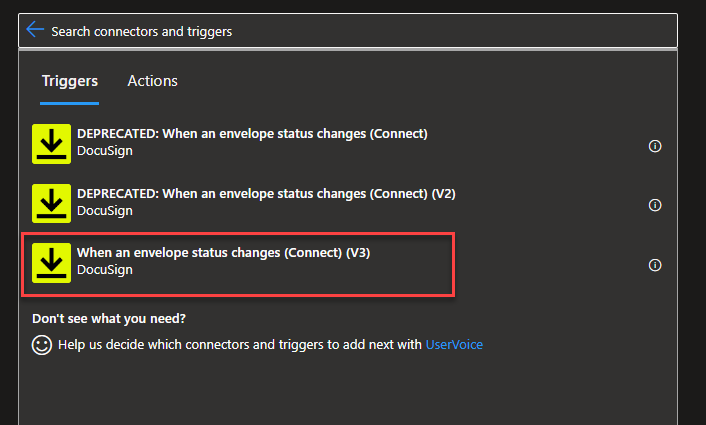Click DocuSign label under the V3 trigger
This screenshot has height=425, width=706.
click(x=105, y=270)
